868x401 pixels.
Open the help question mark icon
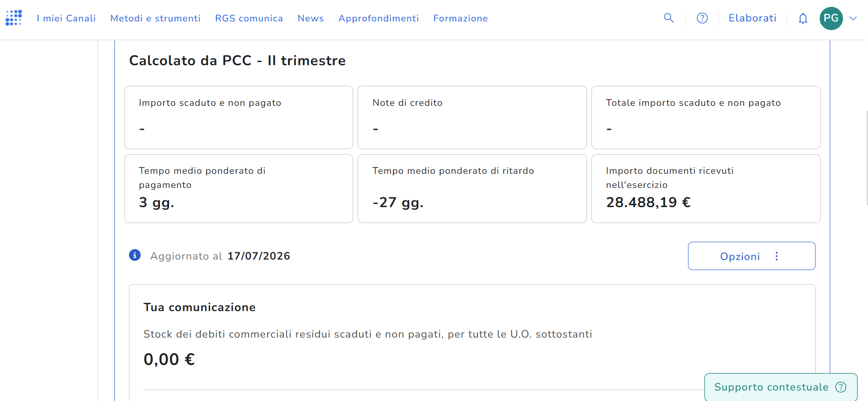point(702,18)
